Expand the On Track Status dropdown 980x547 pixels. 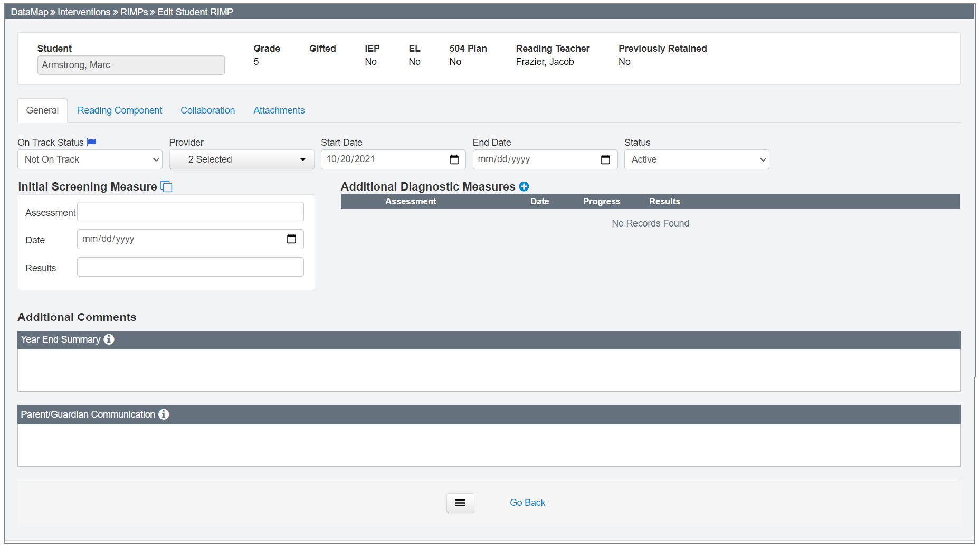coord(90,159)
